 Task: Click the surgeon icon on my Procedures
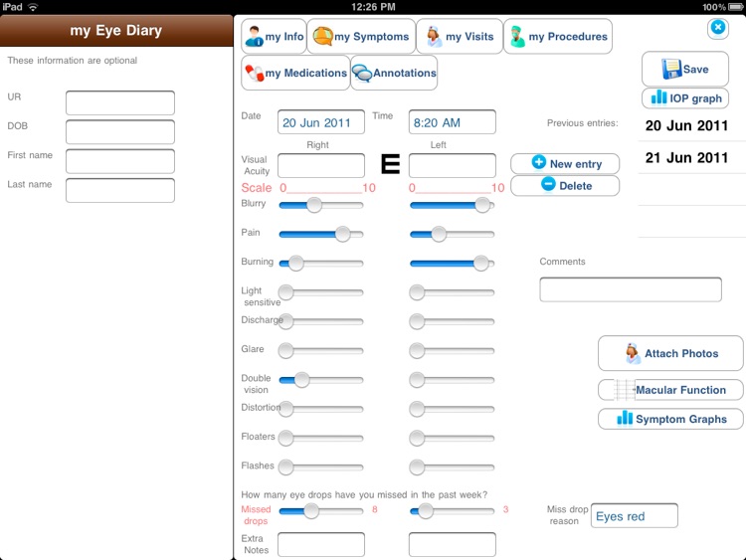click(x=517, y=37)
